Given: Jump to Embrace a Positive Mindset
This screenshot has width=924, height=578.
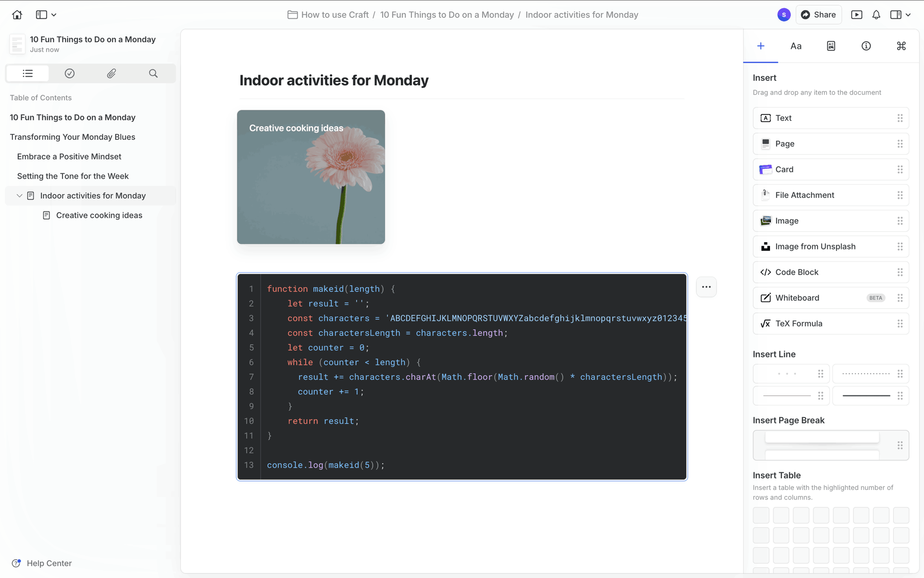Looking at the screenshot, I should click(x=69, y=157).
